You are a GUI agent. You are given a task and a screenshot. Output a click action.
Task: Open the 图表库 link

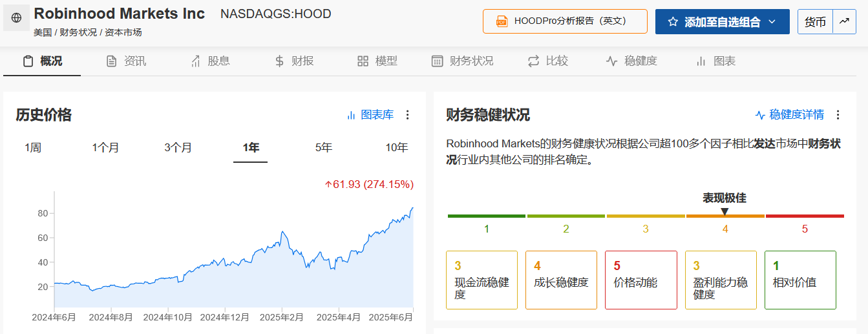pos(370,115)
